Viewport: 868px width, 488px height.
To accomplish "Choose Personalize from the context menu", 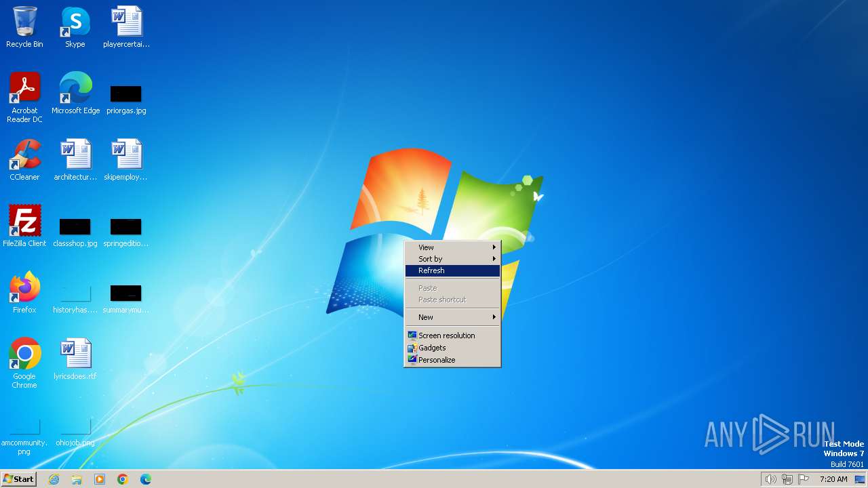I will click(452, 360).
